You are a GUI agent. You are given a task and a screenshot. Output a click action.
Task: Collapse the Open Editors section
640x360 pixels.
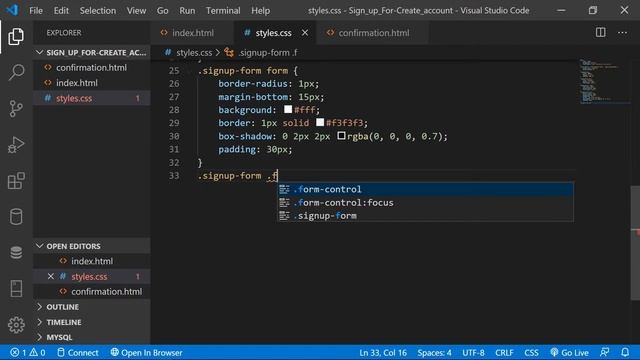(x=91, y=246)
